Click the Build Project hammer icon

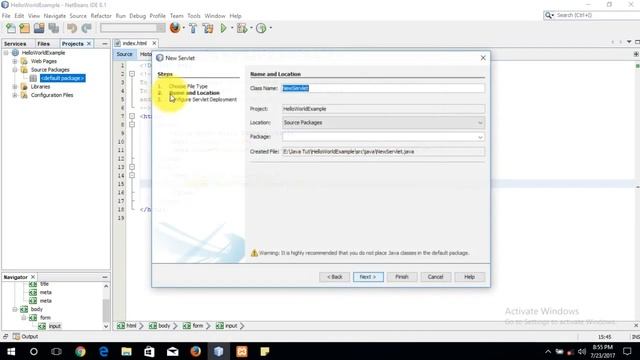(x=193, y=28)
